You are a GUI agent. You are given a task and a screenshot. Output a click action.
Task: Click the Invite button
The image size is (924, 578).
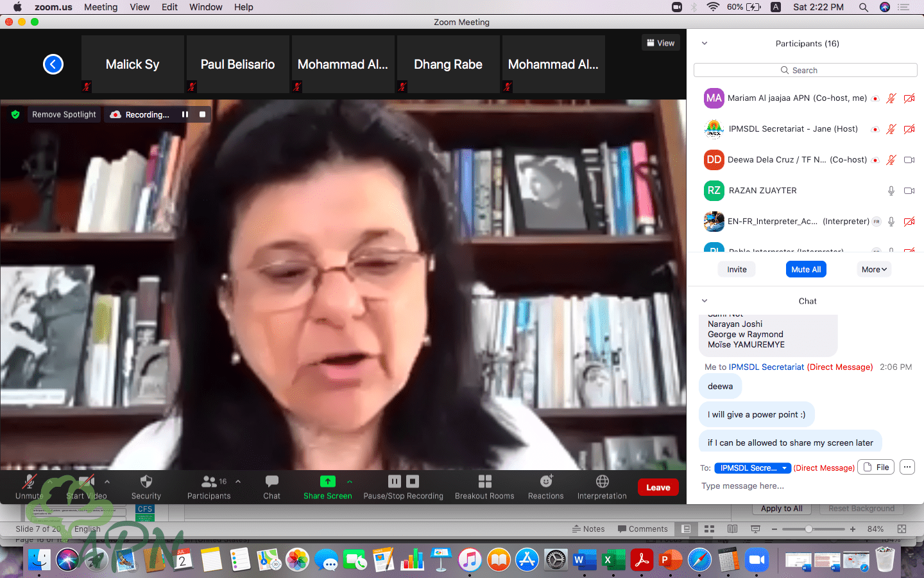click(x=737, y=270)
